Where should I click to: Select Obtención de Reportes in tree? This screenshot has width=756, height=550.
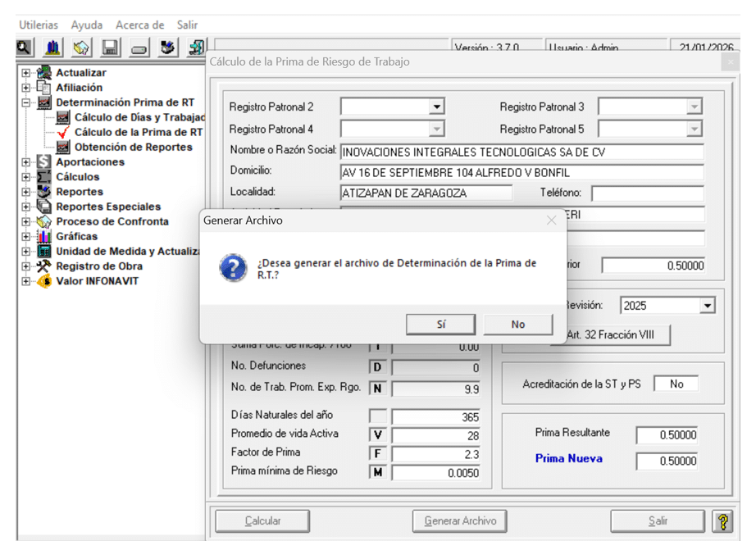coord(133,148)
